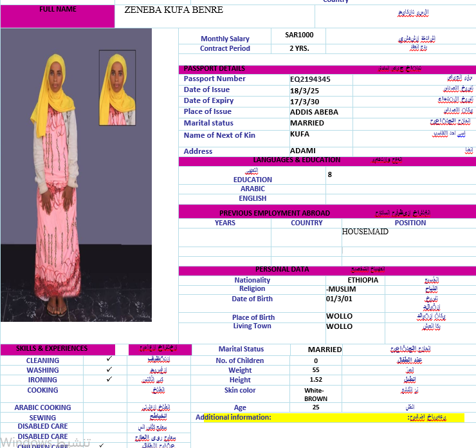Screen dimensions: 476x448
Task: Select weight value 55
Action: pos(316,370)
